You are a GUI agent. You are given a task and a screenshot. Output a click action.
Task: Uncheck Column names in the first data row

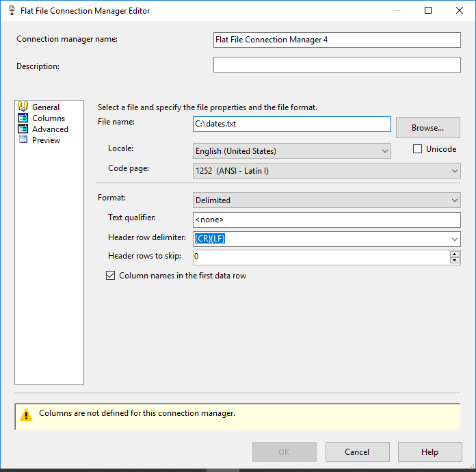click(x=111, y=276)
